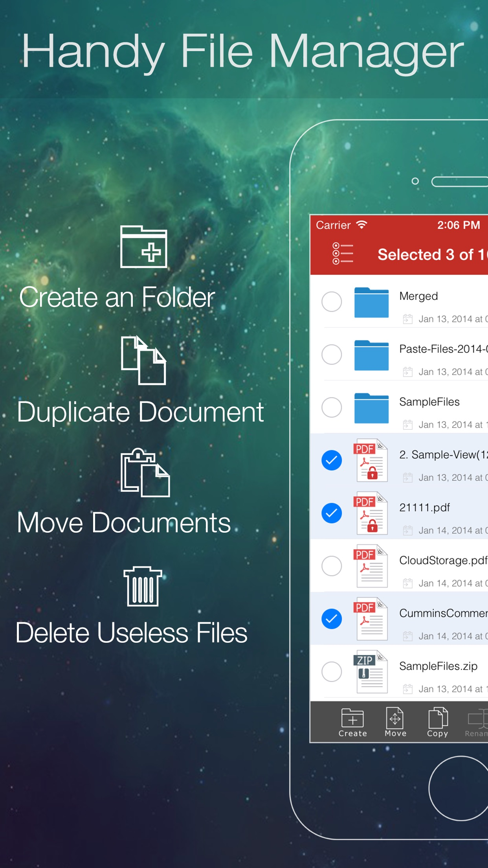Tap the 21111.pdf file name
The height and width of the screenshot is (868, 488).
(x=425, y=508)
